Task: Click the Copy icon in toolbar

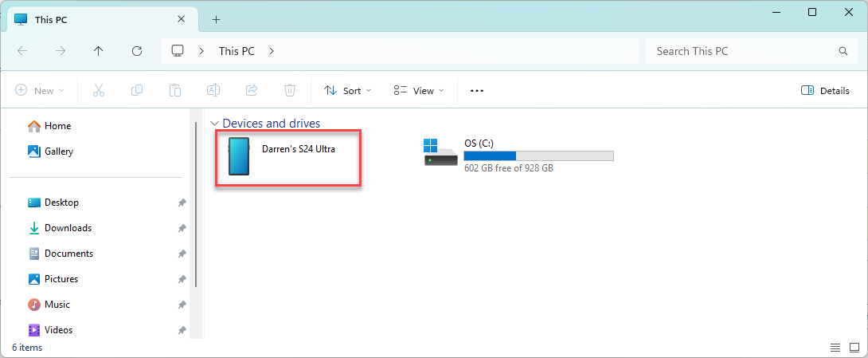Action: pos(137,90)
